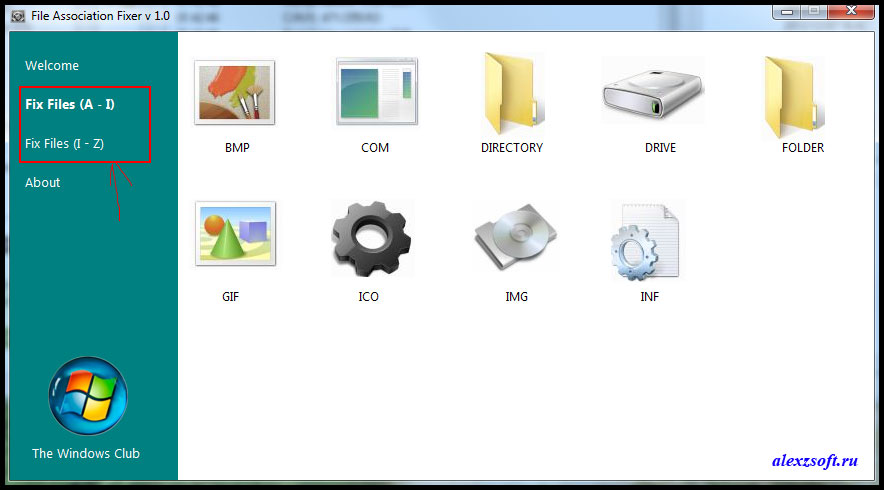
Task: Click the INF text label
Action: pos(649,297)
